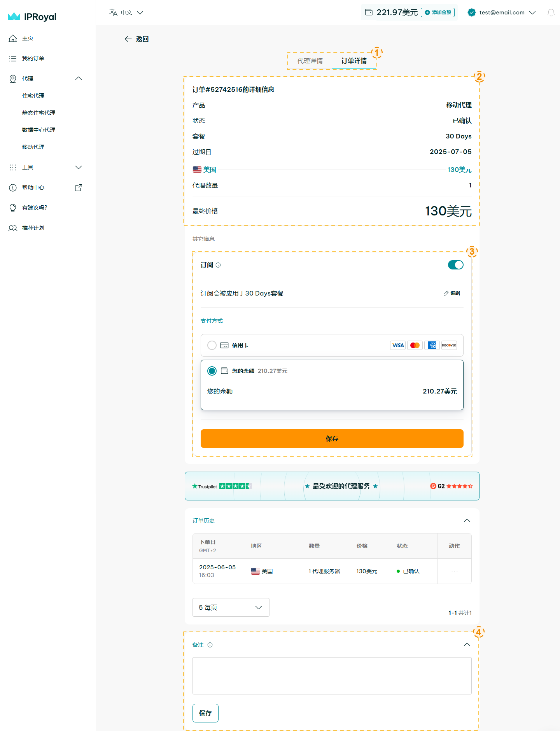The image size is (560, 731).
Task: Click the wallet balance icon in header
Action: [369, 12]
